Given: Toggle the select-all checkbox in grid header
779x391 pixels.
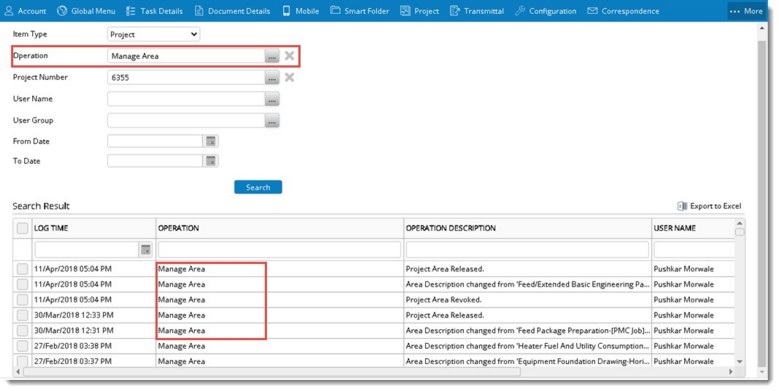Looking at the screenshot, I should (x=22, y=228).
